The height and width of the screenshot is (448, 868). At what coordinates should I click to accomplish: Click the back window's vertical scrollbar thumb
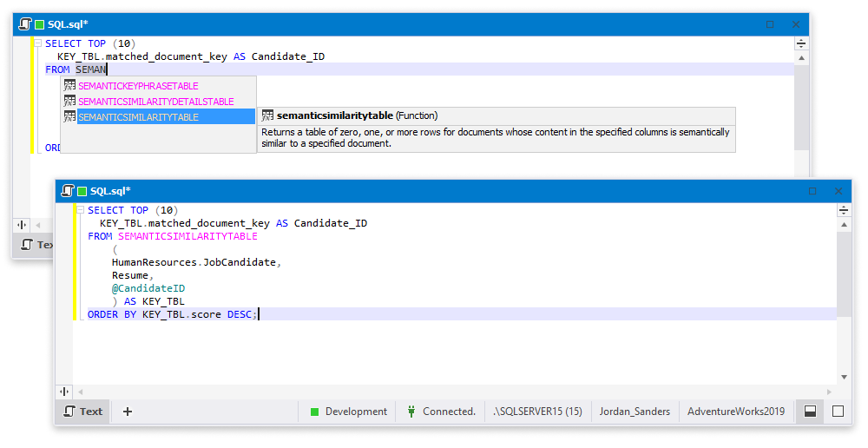pyautogui.click(x=801, y=107)
